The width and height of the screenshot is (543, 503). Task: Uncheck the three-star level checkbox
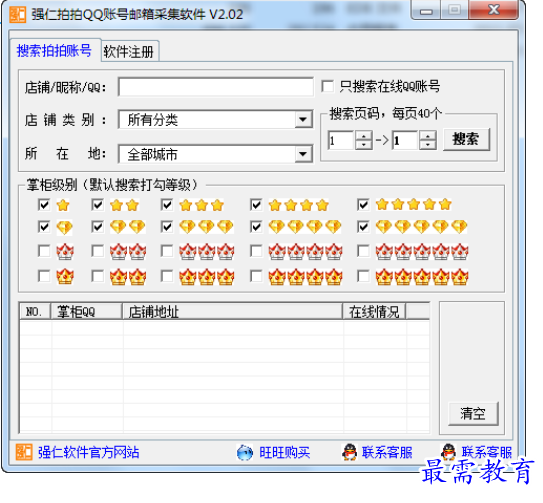point(167,205)
